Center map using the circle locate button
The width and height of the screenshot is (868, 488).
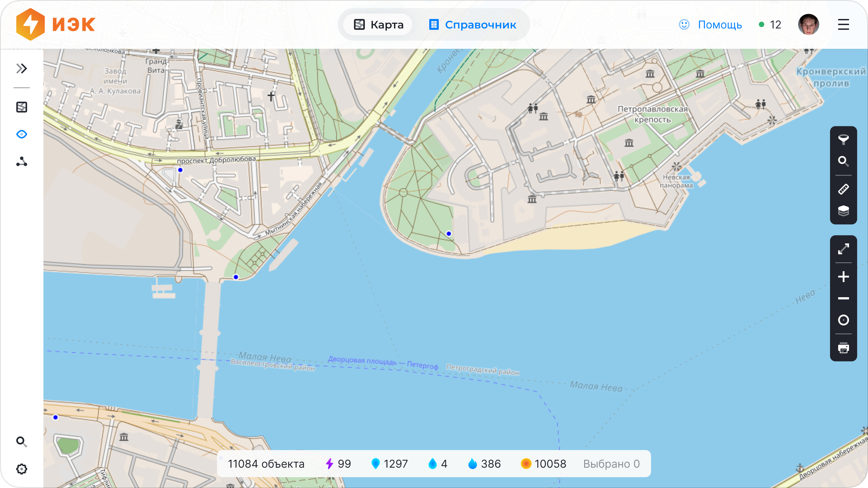click(x=843, y=320)
